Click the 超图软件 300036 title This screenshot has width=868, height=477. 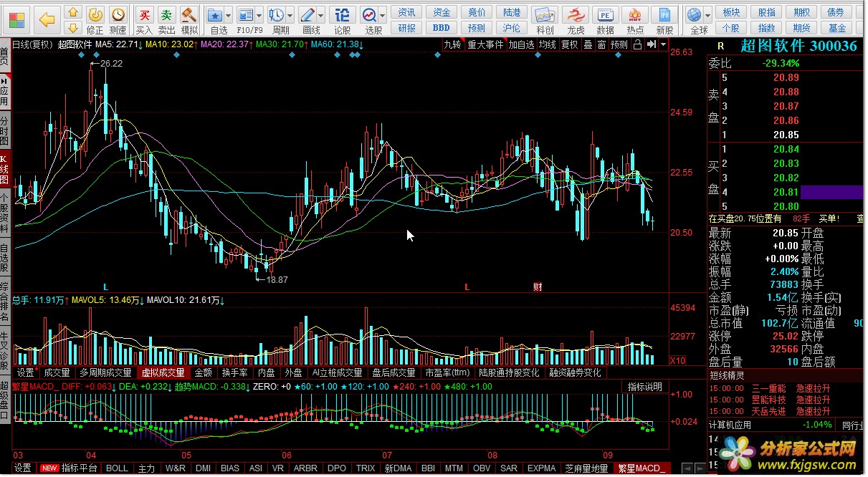pyautogui.click(x=798, y=46)
